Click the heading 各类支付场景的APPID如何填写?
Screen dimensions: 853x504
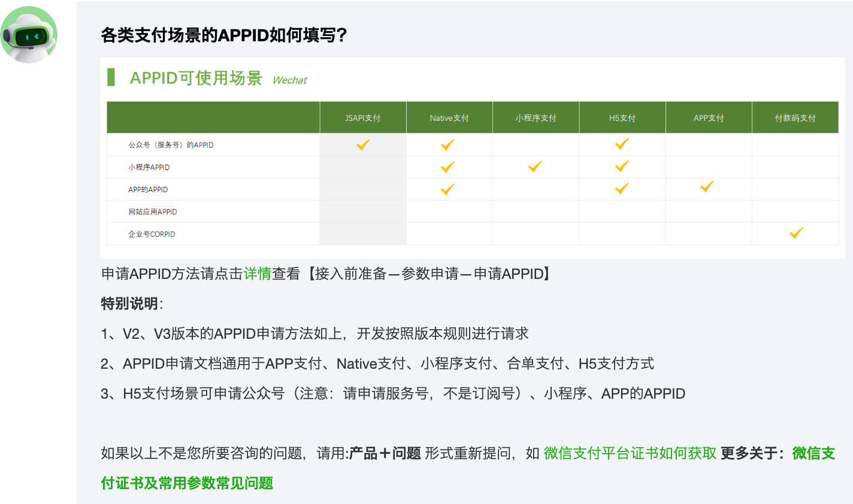click(x=224, y=35)
